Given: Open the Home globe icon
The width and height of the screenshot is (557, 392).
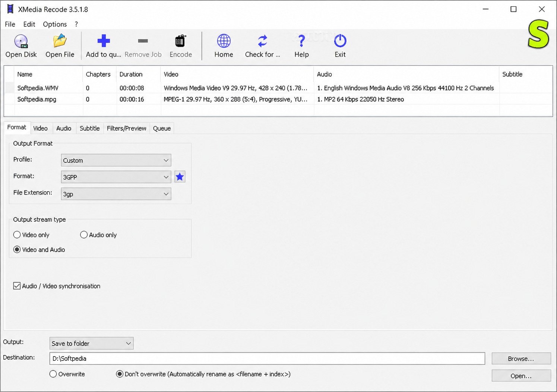Looking at the screenshot, I should point(224,41).
